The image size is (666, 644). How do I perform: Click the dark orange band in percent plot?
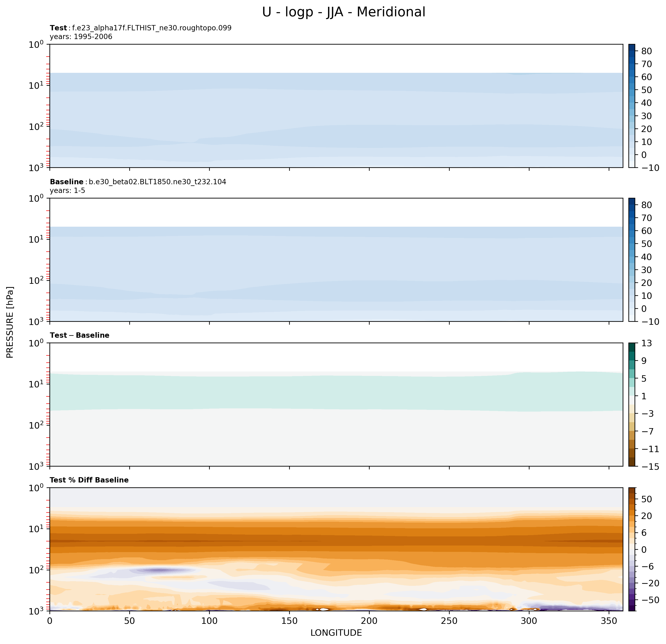pyautogui.click(x=336, y=541)
